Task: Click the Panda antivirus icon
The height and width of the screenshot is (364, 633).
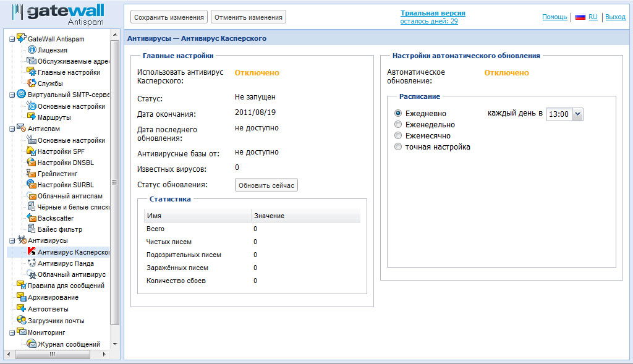Action: click(32, 263)
